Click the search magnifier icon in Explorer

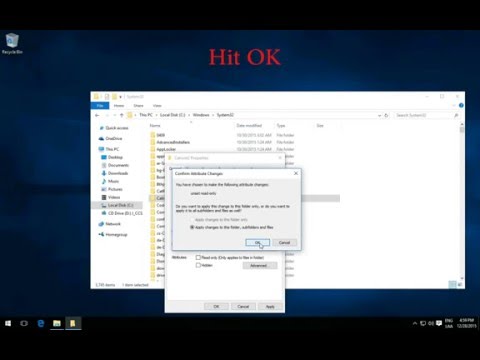pyautogui.click(x=456, y=115)
